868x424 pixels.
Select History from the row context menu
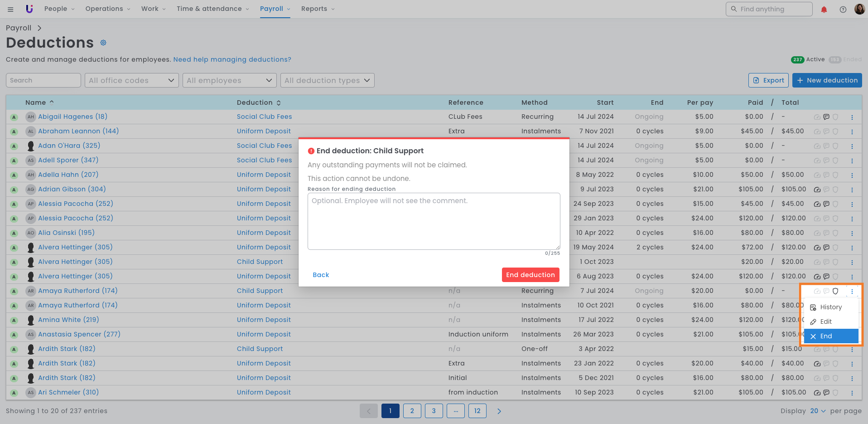point(830,307)
